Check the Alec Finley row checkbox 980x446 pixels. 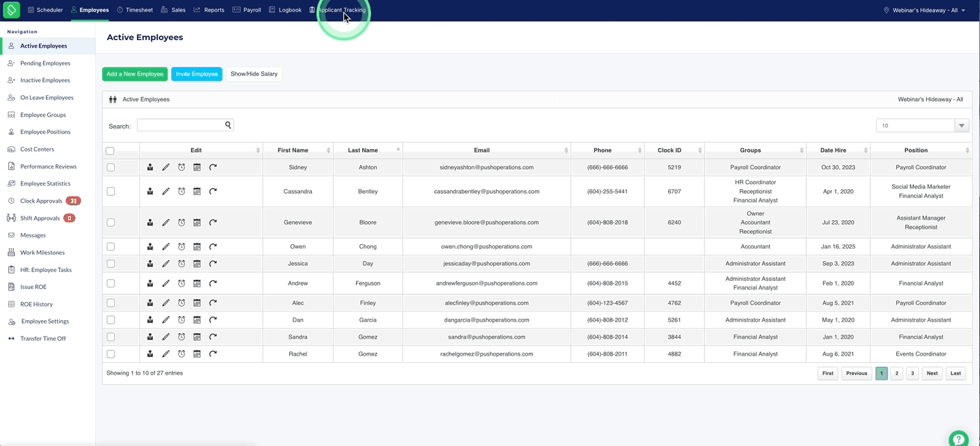point(111,303)
